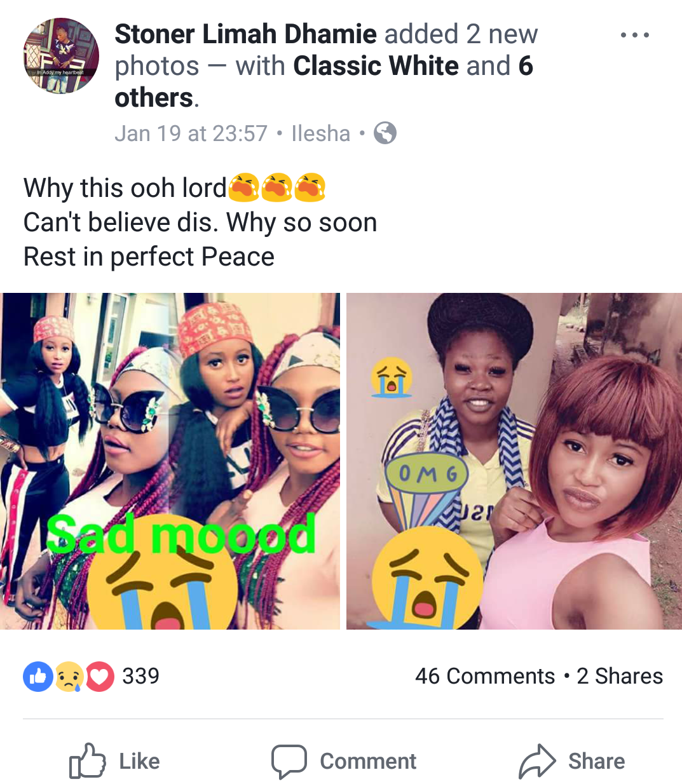
Task: Click the sad face reaction icon
Action: (x=69, y=677)
